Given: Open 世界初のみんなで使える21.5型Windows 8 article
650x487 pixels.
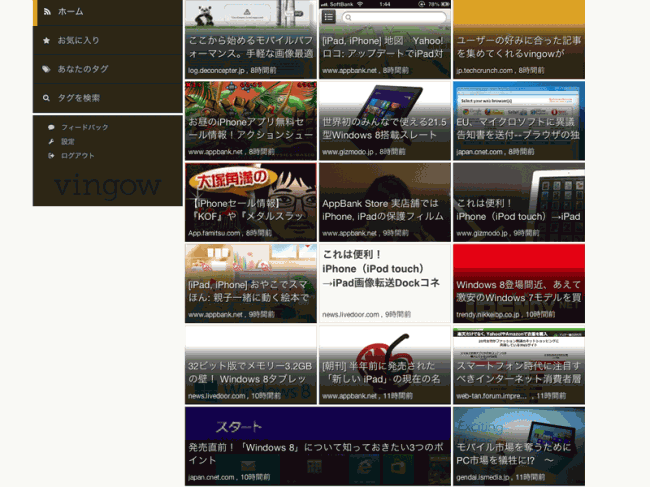Looking at the screenshot, I should pos(385,121).
